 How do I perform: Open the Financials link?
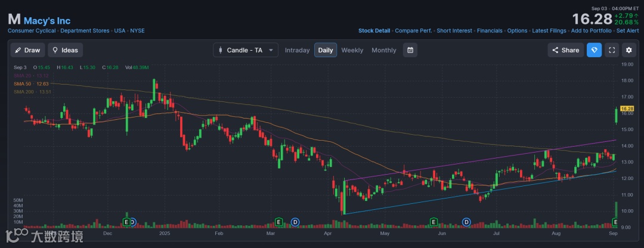click(490, 31)
